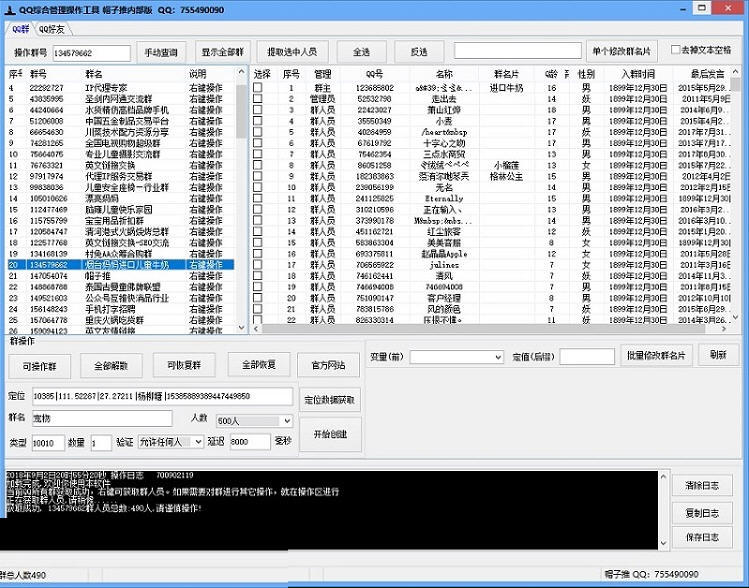Click the QQ号 column header in member table

pyautogui.click(x=374, y=74)
